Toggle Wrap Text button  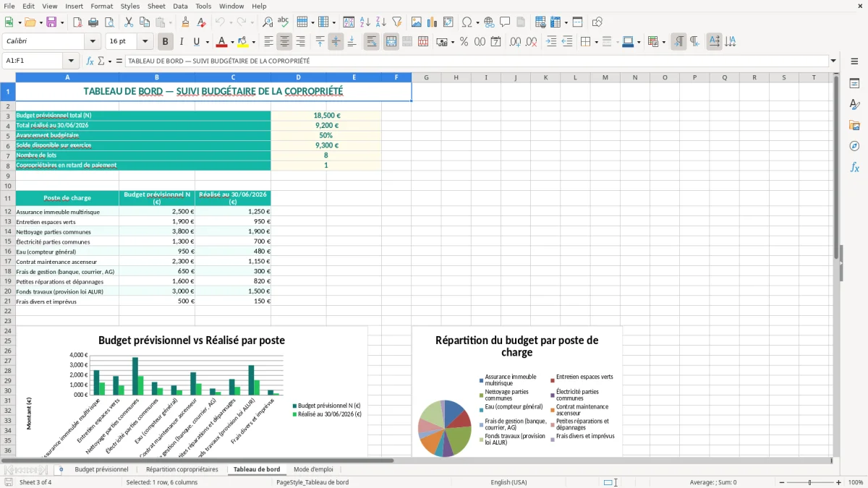pyautogui.click(x=372, y=42)
